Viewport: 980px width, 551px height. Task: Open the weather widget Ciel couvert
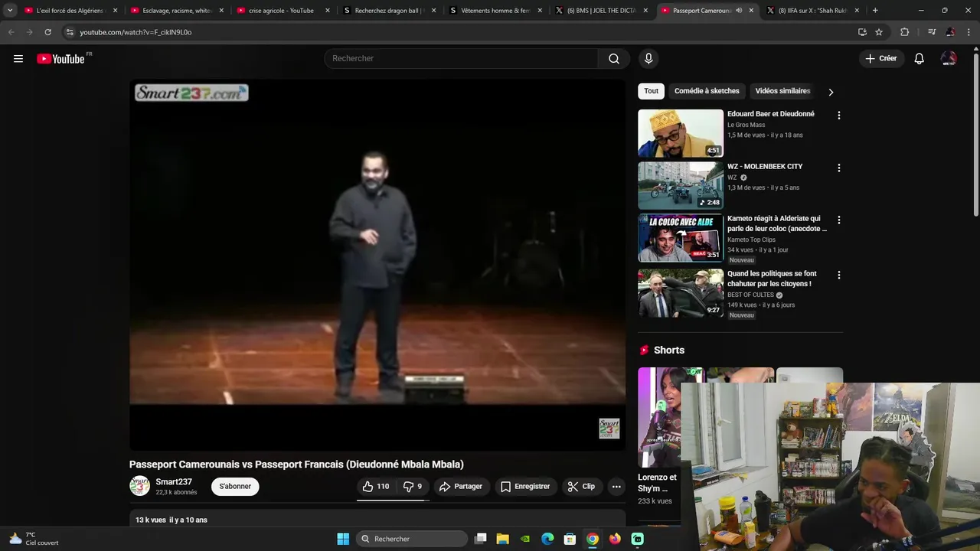[x=33, y=539]
